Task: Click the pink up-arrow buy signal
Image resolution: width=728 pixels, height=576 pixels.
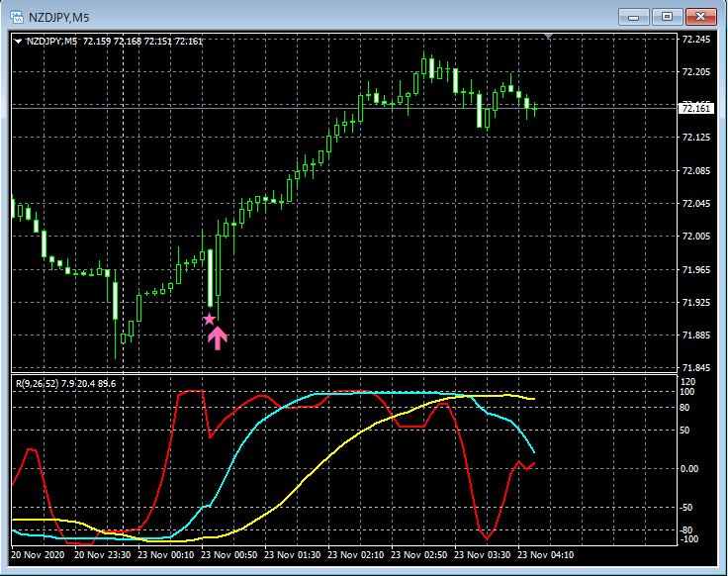Action: coord(218,338)
